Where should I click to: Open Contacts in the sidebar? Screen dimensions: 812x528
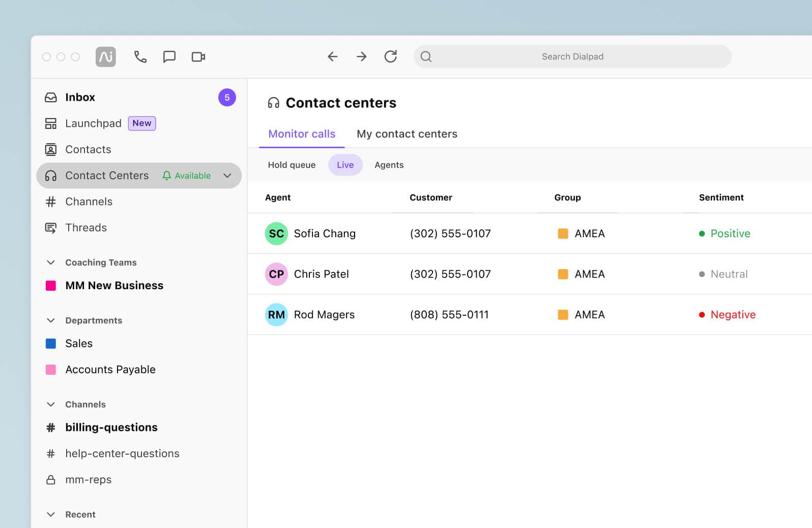click(88, 149)
